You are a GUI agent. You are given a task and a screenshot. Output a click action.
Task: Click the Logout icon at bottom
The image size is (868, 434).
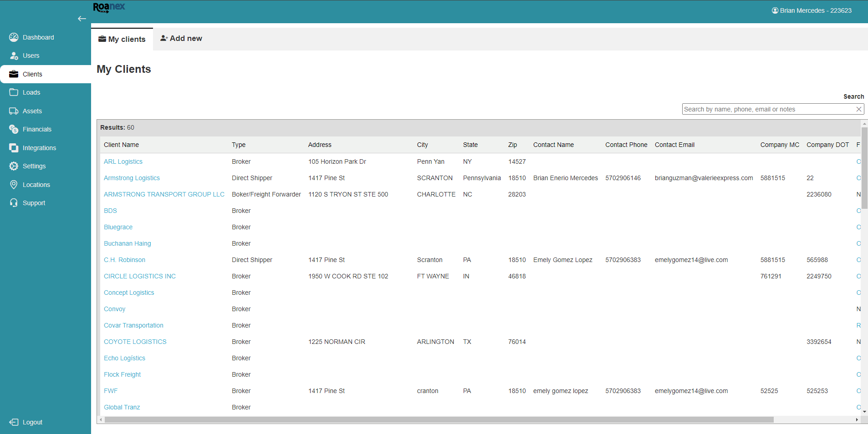pos(14,422)
